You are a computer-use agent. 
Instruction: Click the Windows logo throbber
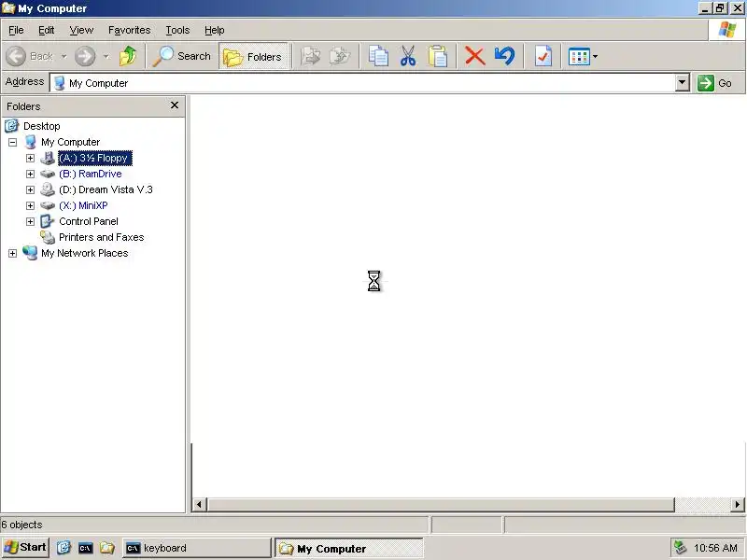[727, 30]
